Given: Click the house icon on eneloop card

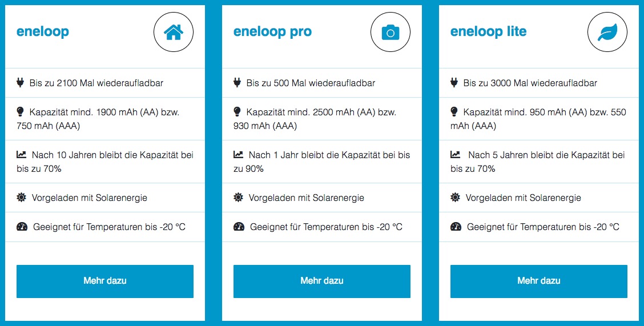Looking at the screenshot, I should click(174, 33).
